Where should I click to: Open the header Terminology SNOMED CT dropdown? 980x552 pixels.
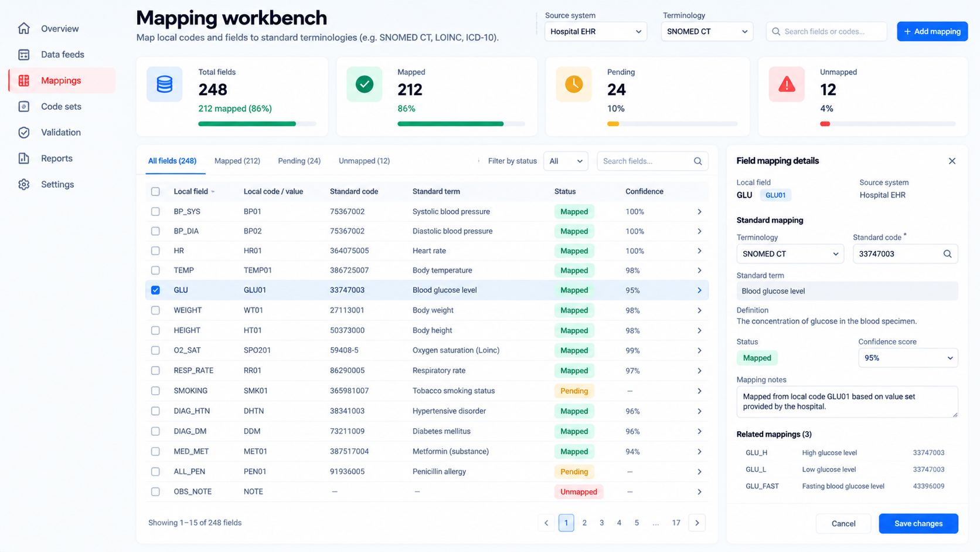coord(707,32)
